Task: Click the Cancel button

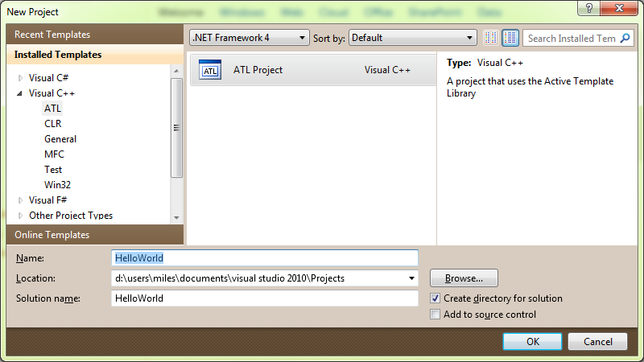Action: click(597, 341)
